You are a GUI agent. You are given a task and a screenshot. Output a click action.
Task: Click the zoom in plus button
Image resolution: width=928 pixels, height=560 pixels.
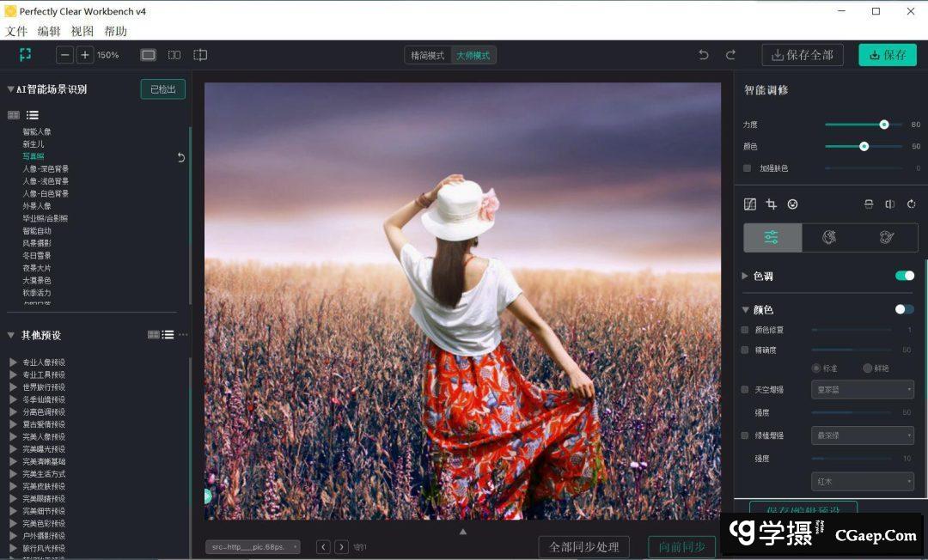(x=84, y=55)
